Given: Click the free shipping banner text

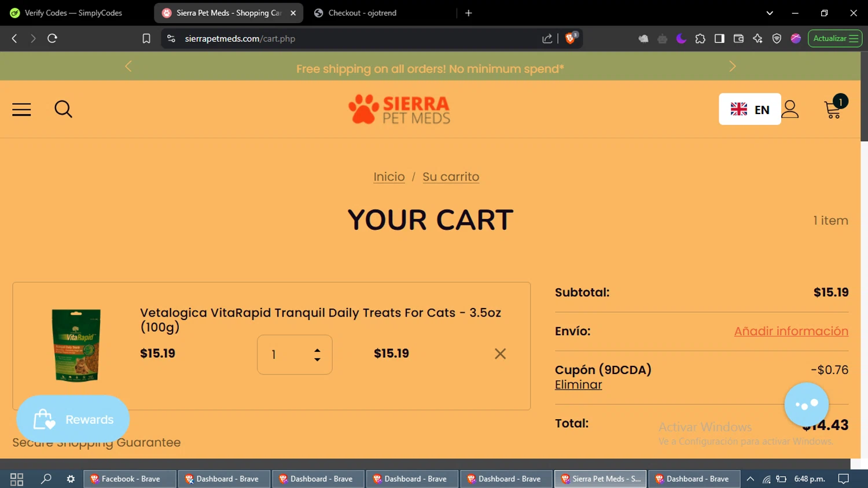Looking at the screenshot, I should (x=430, y=69).
